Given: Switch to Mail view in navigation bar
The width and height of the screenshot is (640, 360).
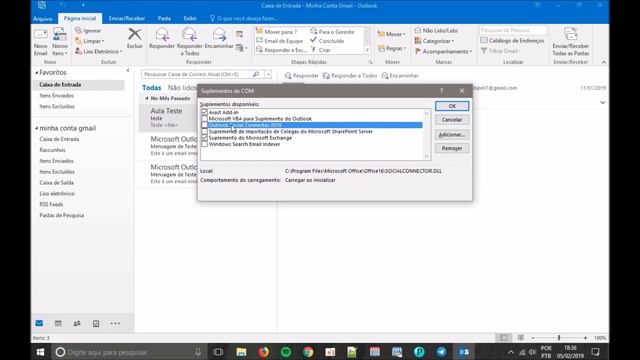Looking at the screenshot, I should [39, 323].
